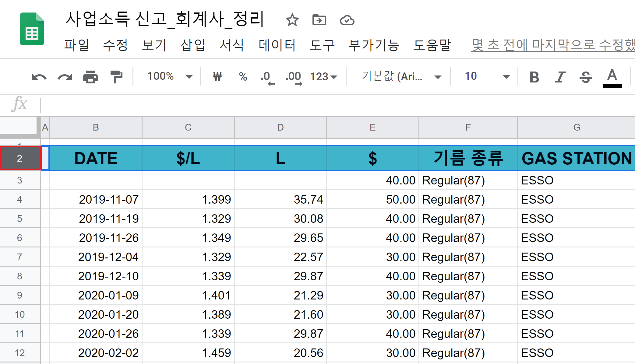Apply percent number format
The width and height of the screenshot is (635, 364).
(243, 76)
